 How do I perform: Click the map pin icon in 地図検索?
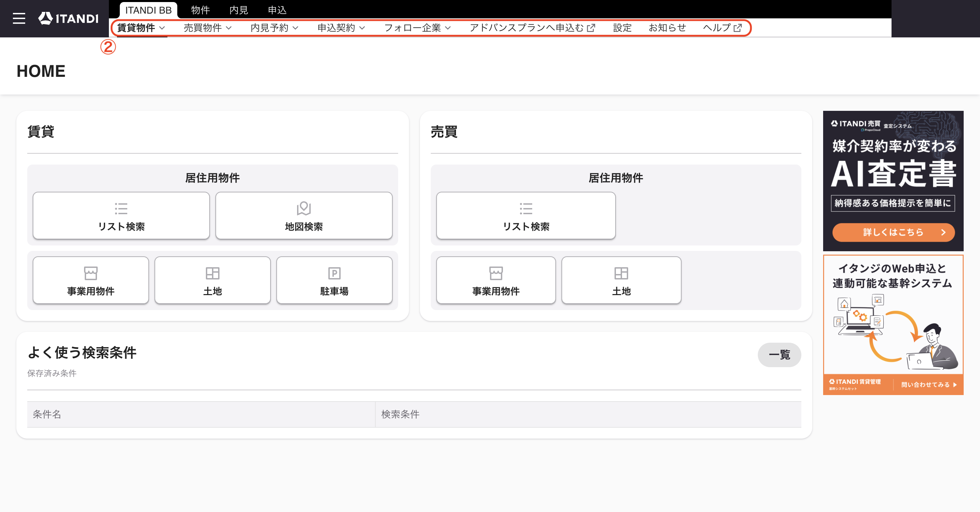[304, 208]
